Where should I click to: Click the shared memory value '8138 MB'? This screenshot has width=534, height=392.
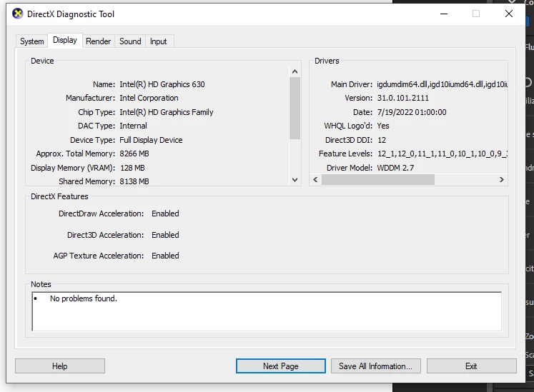click(134, 181)
